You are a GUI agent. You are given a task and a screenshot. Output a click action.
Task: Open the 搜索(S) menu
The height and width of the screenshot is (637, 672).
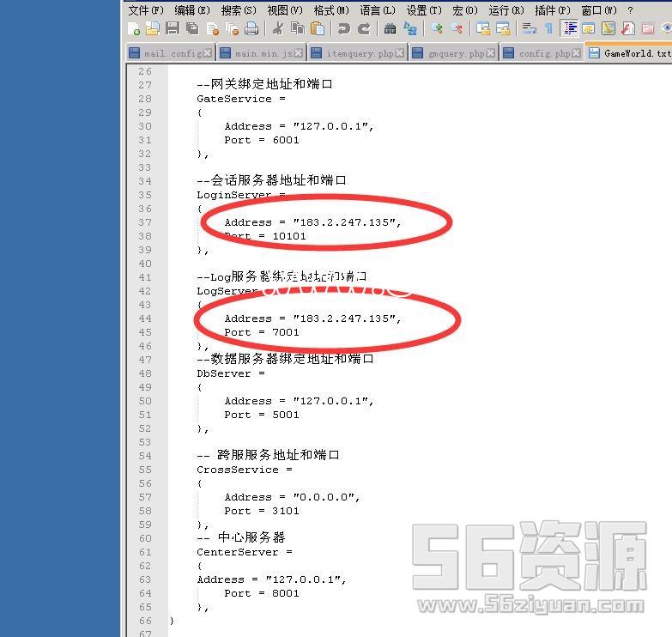[238, 10]
